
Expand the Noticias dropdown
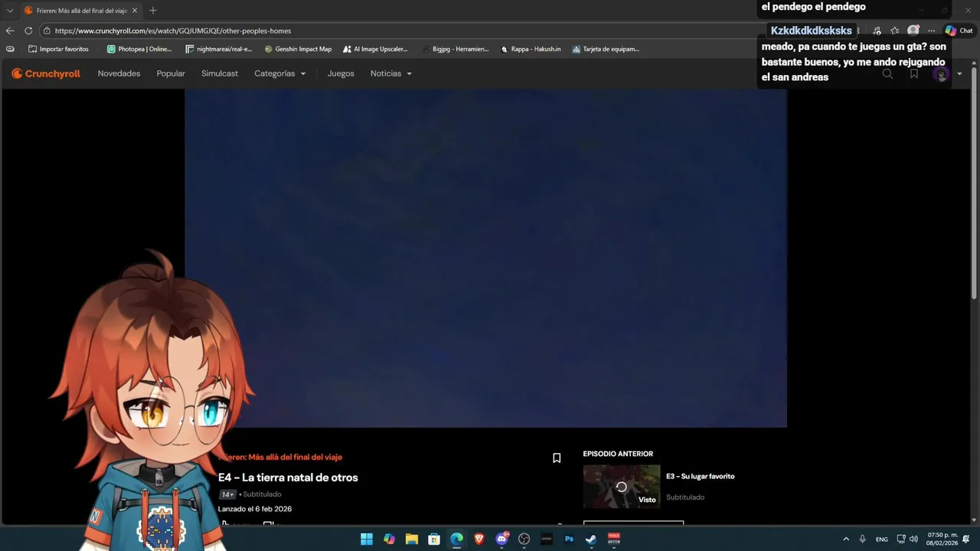point(391,73)
